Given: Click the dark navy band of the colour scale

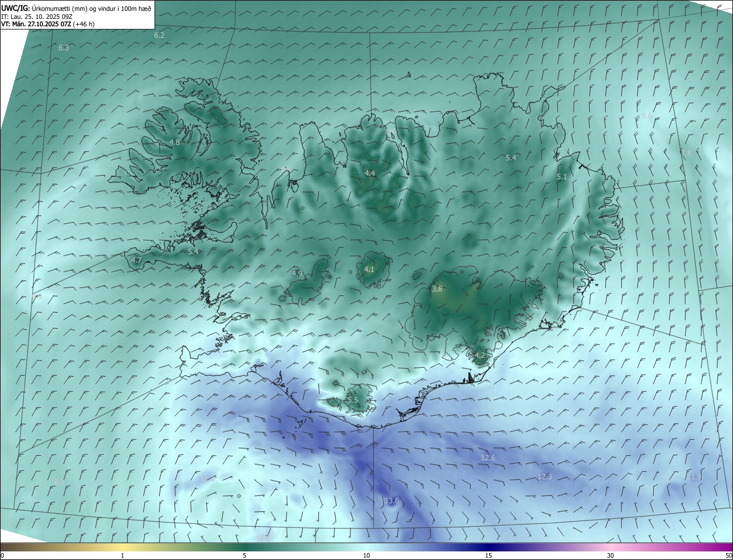Looking at the screenshot, I should (x=488, y=547).
